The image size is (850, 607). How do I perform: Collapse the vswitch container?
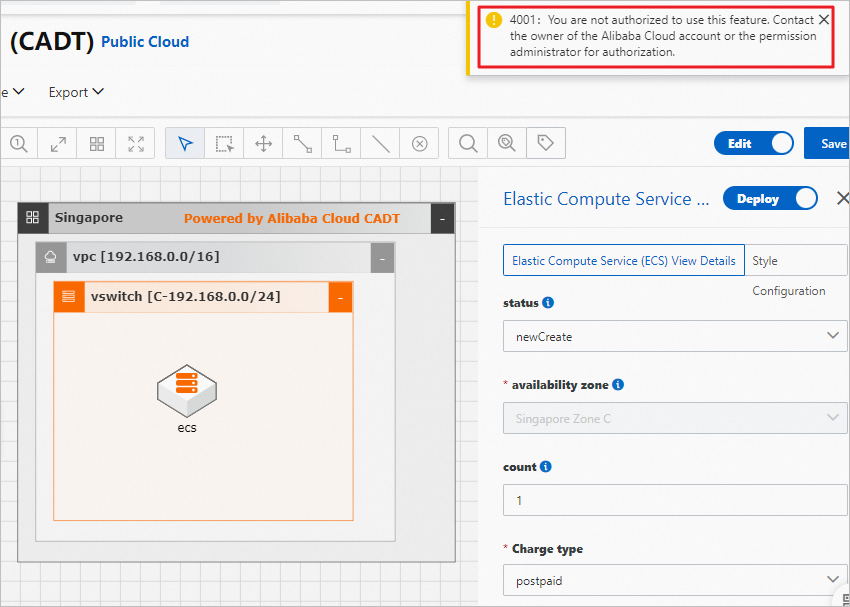coord(340,297)
